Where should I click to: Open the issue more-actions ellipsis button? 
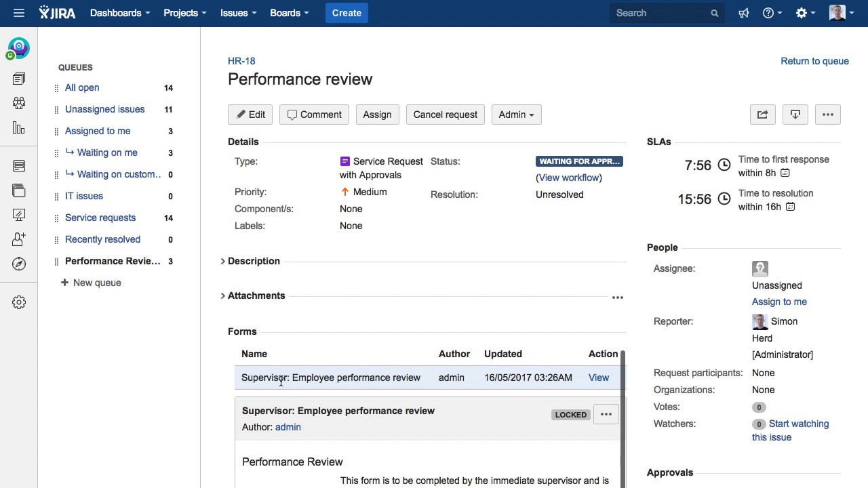(x=828, y=115)
